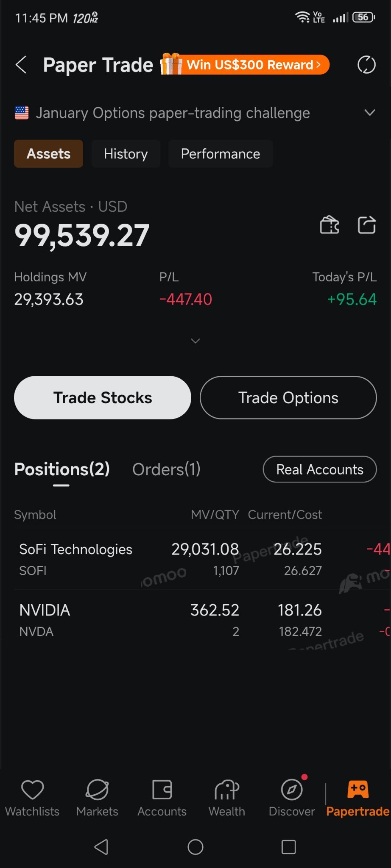Image resolution: width=391 pixels, height=868 pixels.
Task: Open the Orders(1) tab
Action: 166,469
